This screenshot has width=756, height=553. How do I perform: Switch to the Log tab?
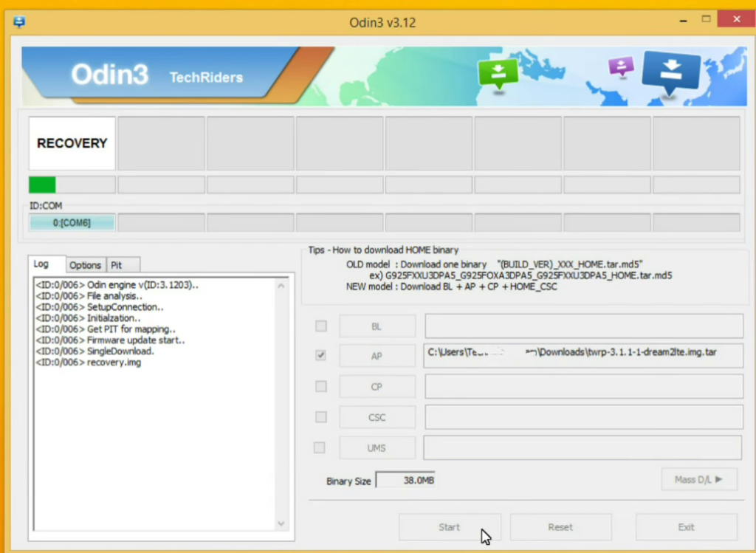pos(47,264)
